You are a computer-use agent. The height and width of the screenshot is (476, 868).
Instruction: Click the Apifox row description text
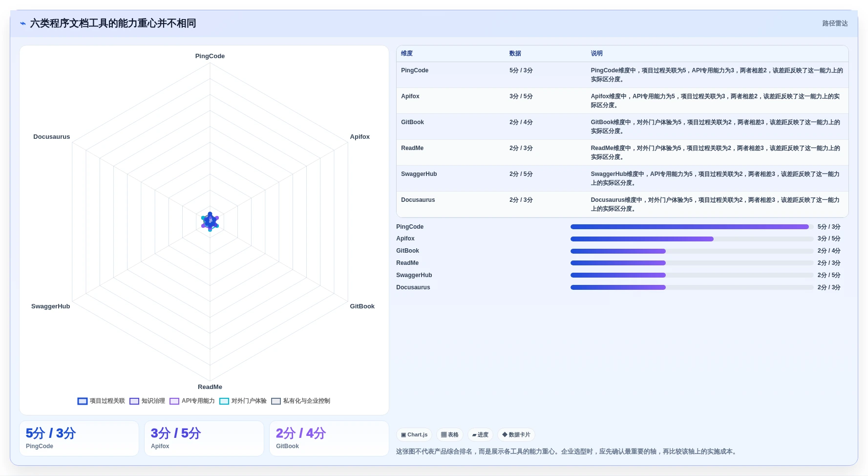[x=716, y=101]
